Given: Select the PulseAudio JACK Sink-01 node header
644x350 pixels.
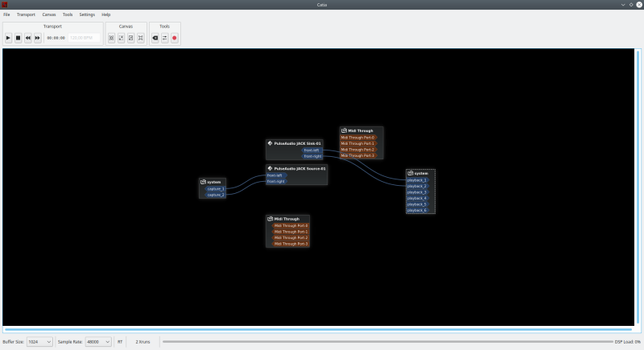Looking at the screenshot, I should [x=296, y=143].
